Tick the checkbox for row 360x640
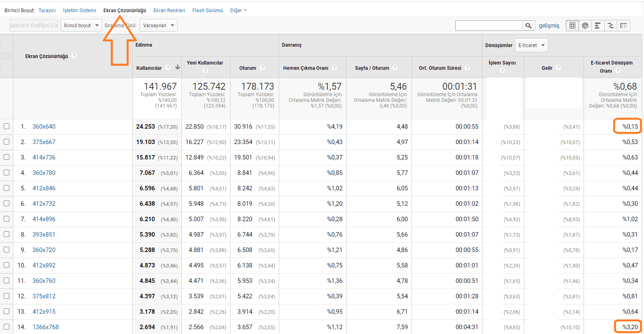The image size is (644, 334). (6, 126)
